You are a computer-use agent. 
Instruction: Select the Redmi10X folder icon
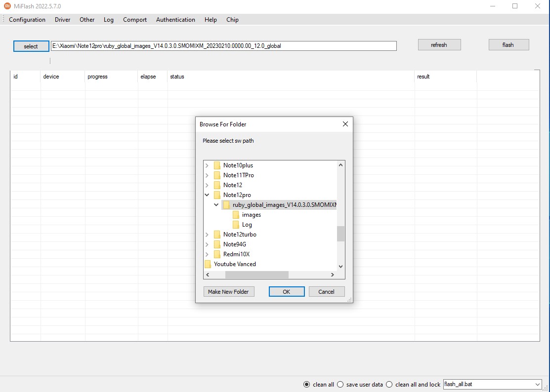point(217,254)
